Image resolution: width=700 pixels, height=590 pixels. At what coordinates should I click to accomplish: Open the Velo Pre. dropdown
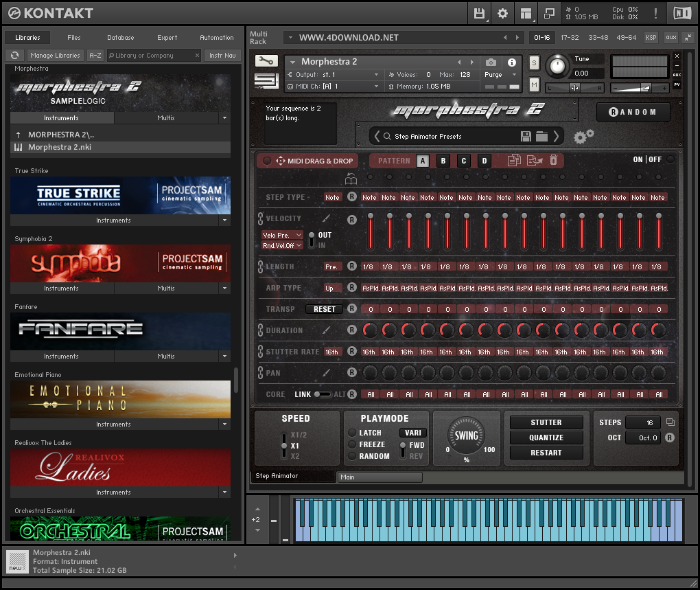281,235
